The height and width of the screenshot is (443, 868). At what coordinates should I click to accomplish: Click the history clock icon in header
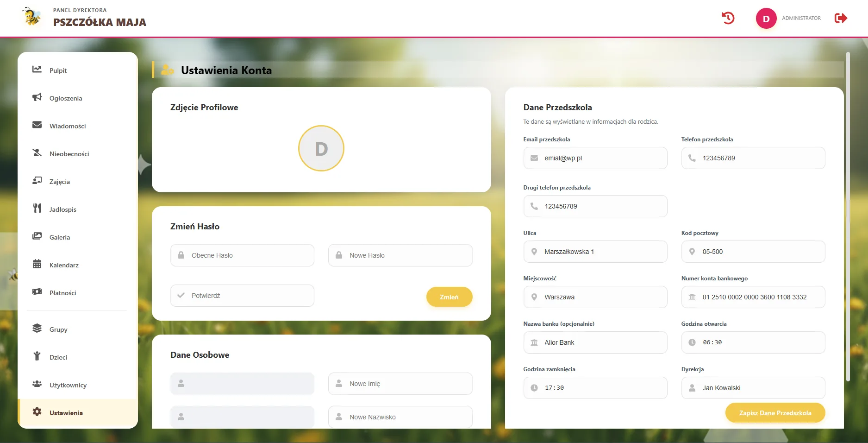click(x=728, y=18)
